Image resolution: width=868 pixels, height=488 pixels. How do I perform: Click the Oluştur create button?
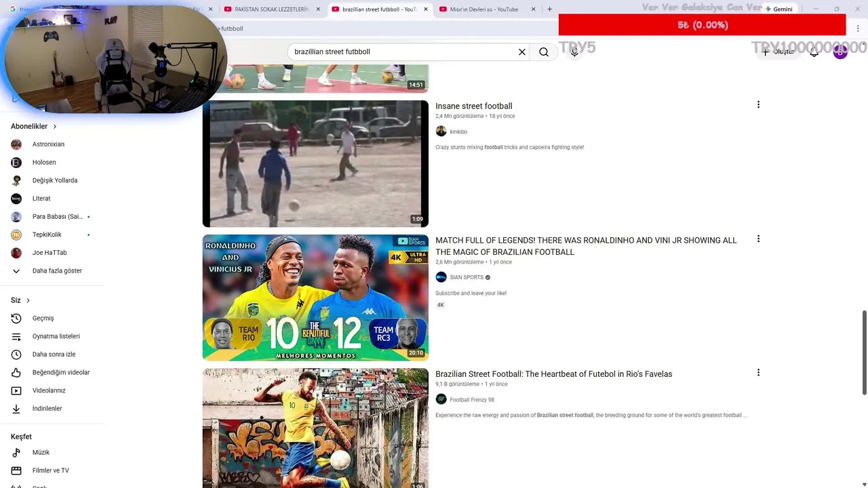778,52
